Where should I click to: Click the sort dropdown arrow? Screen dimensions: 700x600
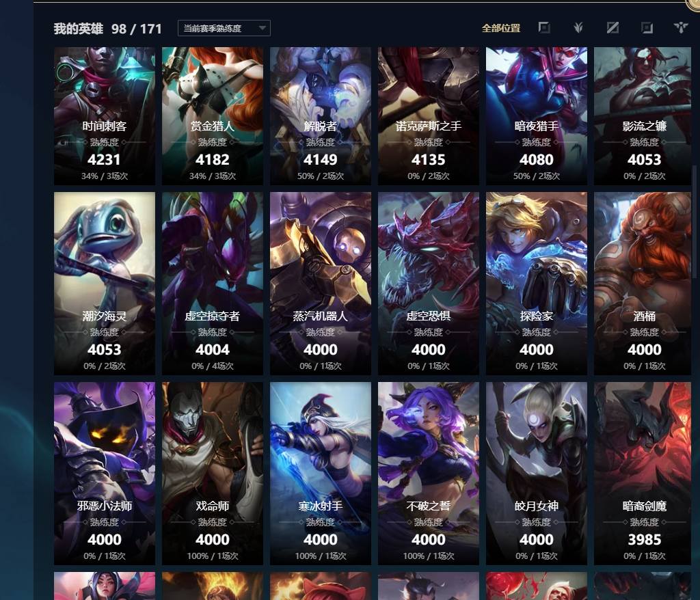262,28
